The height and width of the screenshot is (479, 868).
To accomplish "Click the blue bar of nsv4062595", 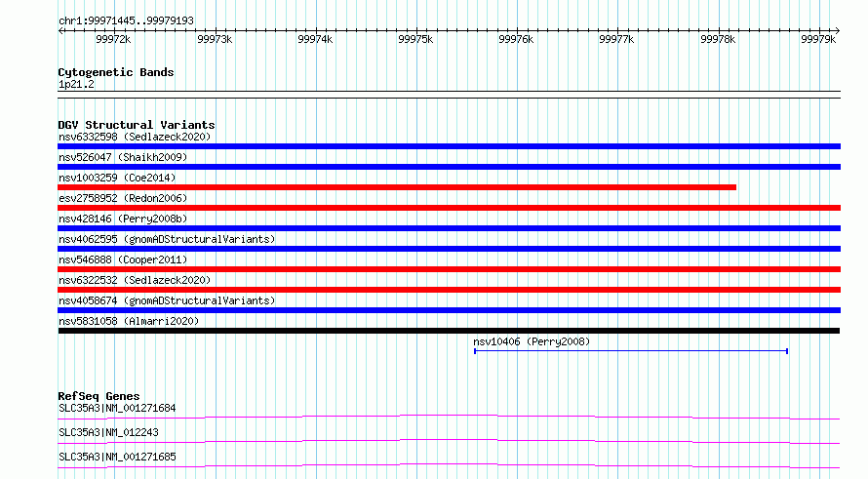I will coord(449,249).
